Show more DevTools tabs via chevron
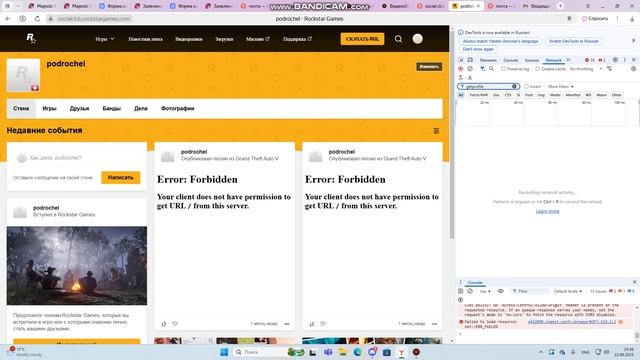 (568, 60)
